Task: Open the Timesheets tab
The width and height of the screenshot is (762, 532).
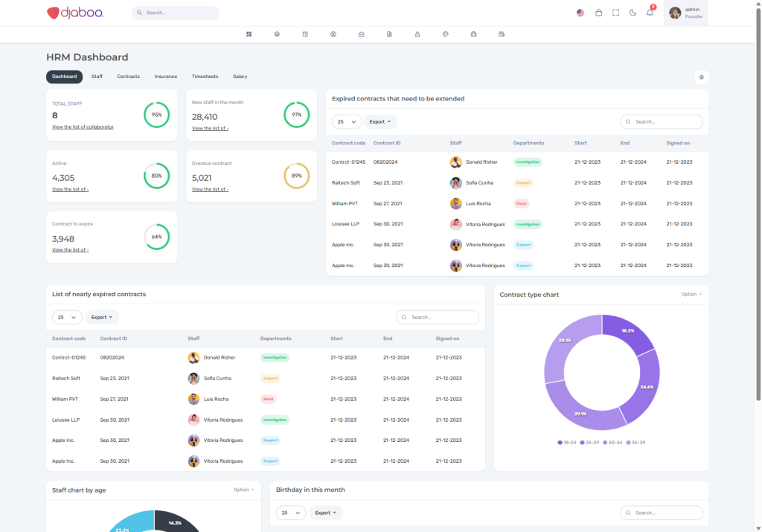Action: (205, 77)
